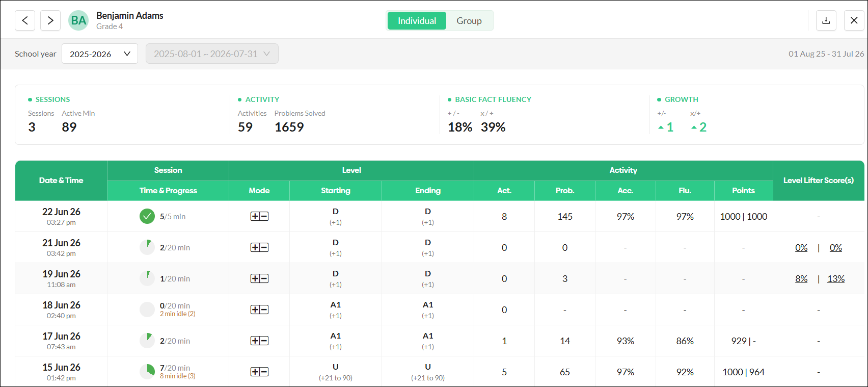The height and width of the screenshot is (387, 868).
Task: Open the 13% Level Lifter score link
Action: (836, 279)
